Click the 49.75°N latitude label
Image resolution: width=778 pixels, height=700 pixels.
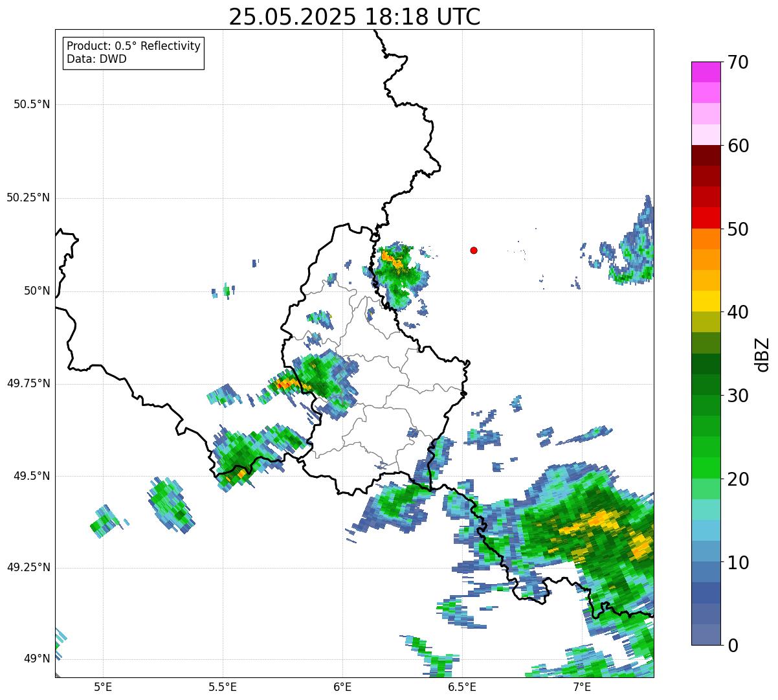pos(28,383)
